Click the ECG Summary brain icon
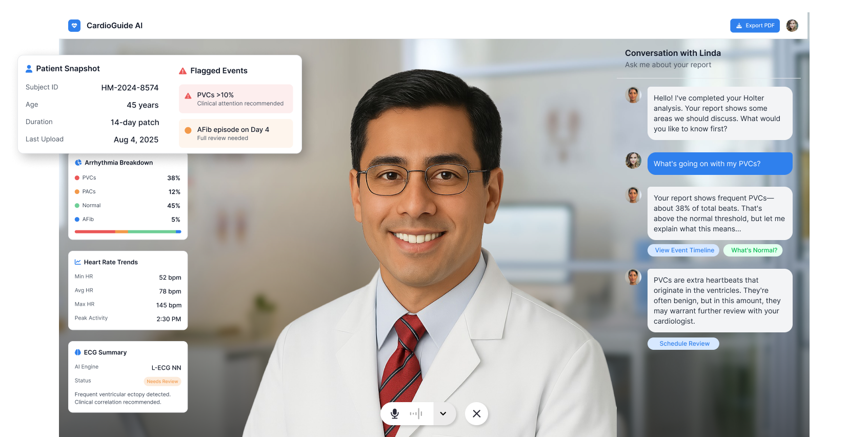The image size is (868, 437). (x=78, y=352)
